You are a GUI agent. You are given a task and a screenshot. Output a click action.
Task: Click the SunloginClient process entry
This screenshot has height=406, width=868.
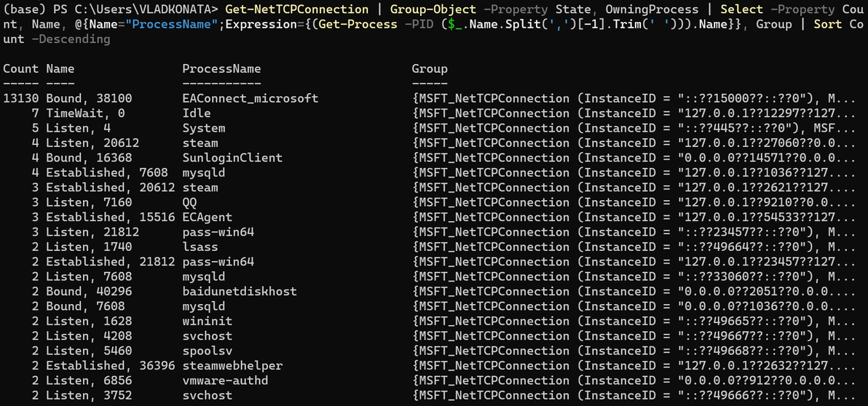(x=232, y=158)
